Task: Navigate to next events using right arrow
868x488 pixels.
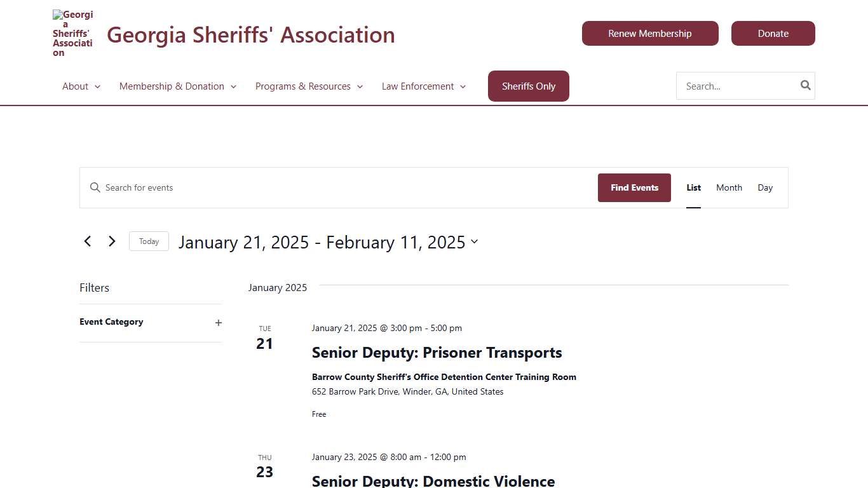Action: click(x=112, y=241)
